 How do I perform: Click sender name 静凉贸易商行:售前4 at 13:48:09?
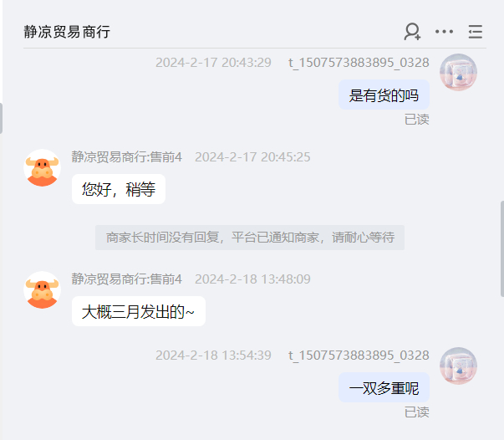[x=127, y=279]
